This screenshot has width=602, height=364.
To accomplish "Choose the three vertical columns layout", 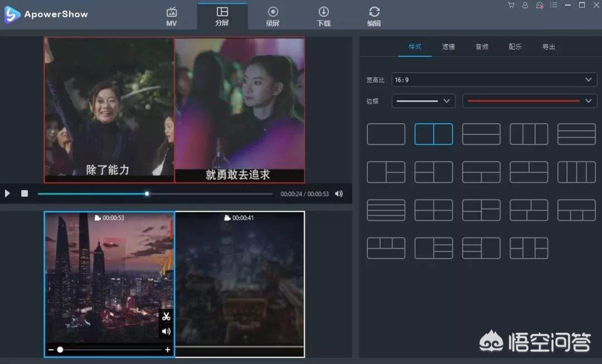I will coord(528,134).
